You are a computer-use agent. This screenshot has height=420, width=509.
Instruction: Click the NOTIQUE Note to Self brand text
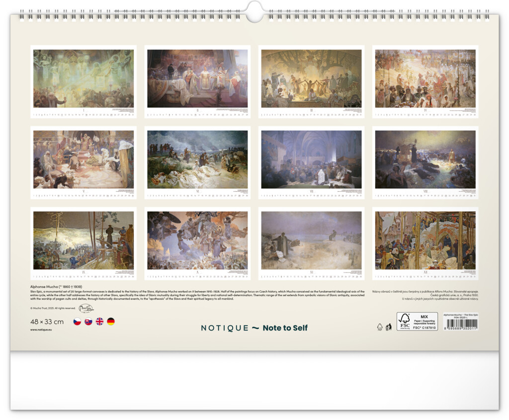pyautogui.click(x=254, y=328)
